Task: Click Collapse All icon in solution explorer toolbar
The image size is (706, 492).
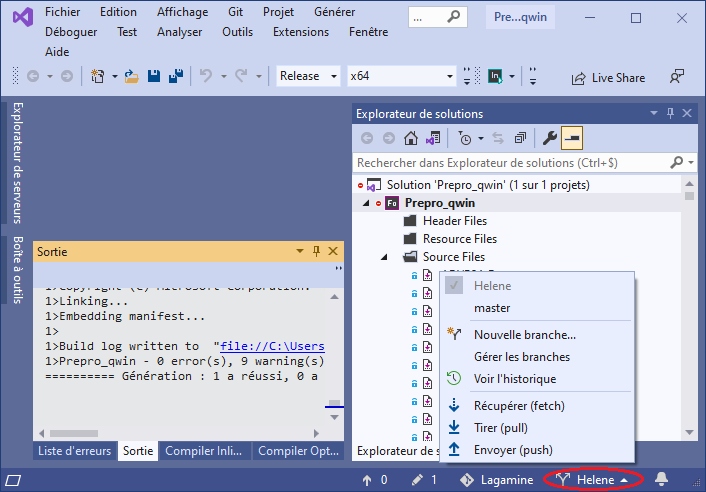Action: coord(520,138)
